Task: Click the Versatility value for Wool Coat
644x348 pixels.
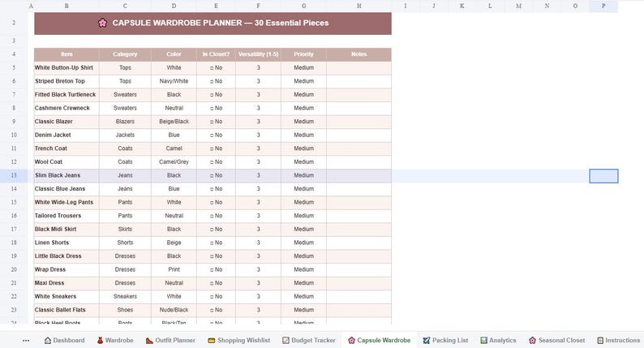Action: (258, 162)
